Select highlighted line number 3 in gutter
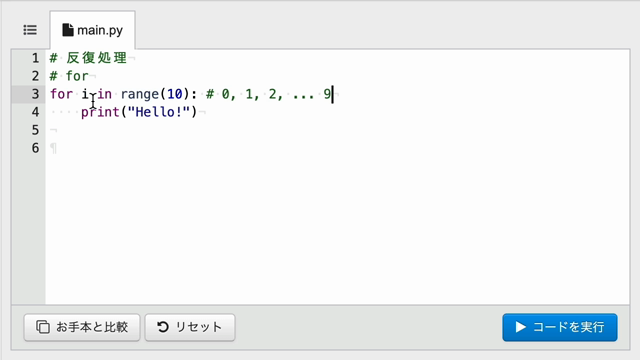 pos(36,94)
